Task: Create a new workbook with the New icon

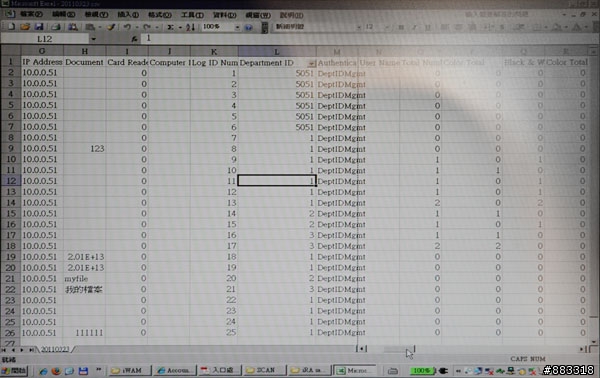Action: click(x=11, y=27)
